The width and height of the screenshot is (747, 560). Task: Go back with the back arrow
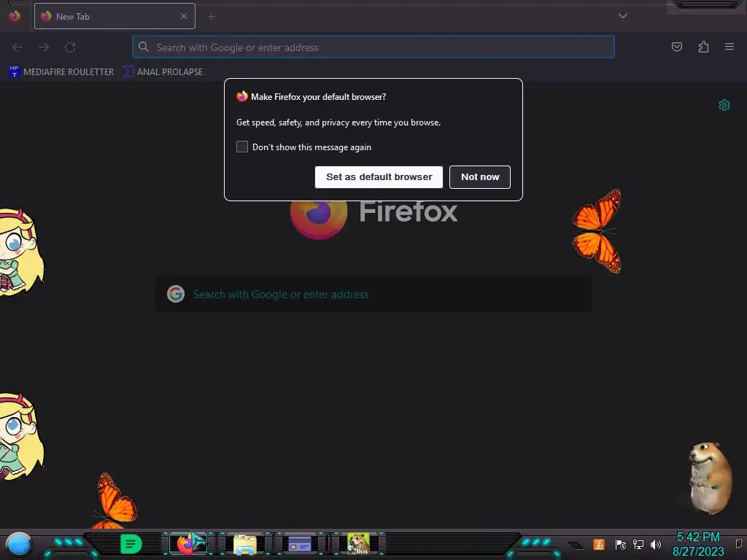click(18, 47)
